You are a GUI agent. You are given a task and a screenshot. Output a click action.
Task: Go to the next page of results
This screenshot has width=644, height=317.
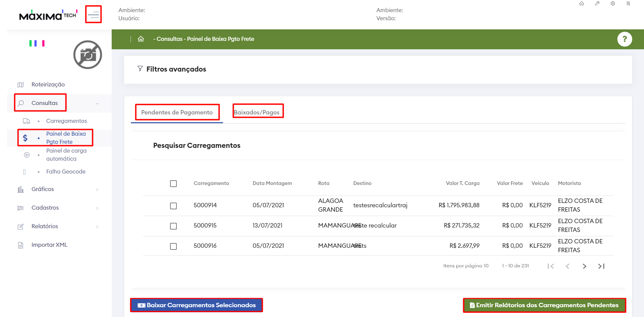coord(584,266)
